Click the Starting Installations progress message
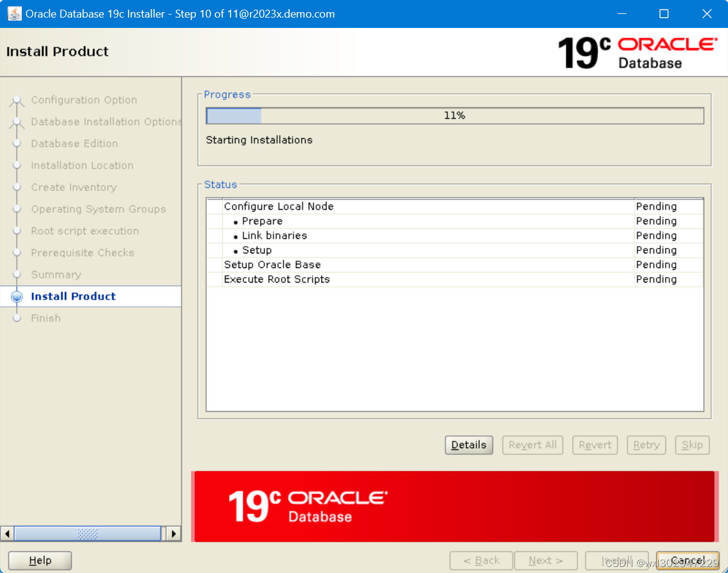Image resolution: width=728 pixels, height=573 pixels. pyautogui.click(x=259, y=140)
